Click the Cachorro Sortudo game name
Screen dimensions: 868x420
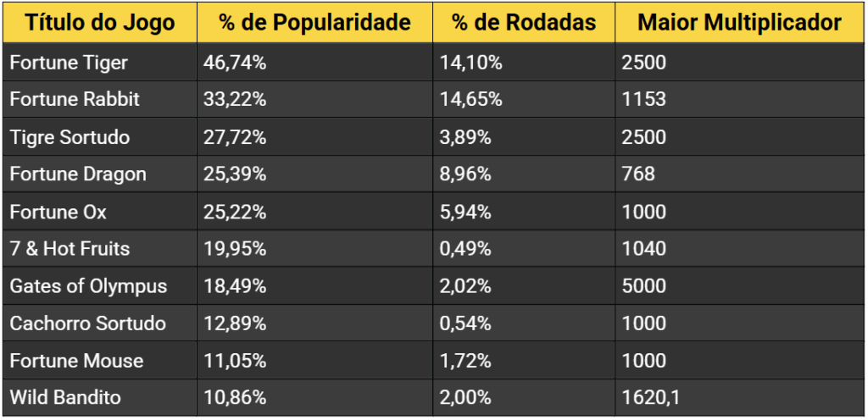click(87, 323)
